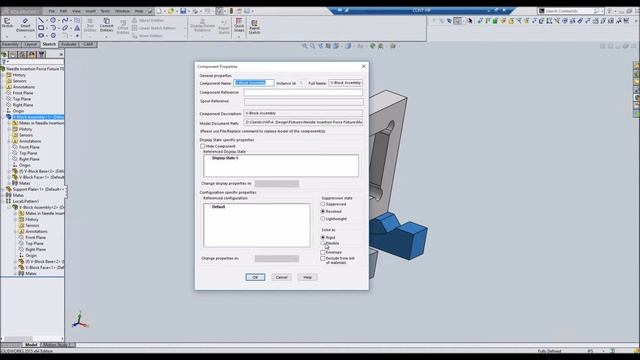Image resolution: width=640 pixels, height=360 pixels.
Task: Open the Insert menu
Action: [x=91, y=11]
